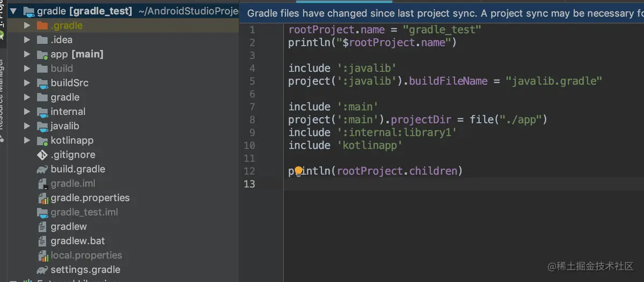Open the .gitignore file
The height and width of the screenshot is (282, 644).
pyautogui.click(x=73, y=155)
